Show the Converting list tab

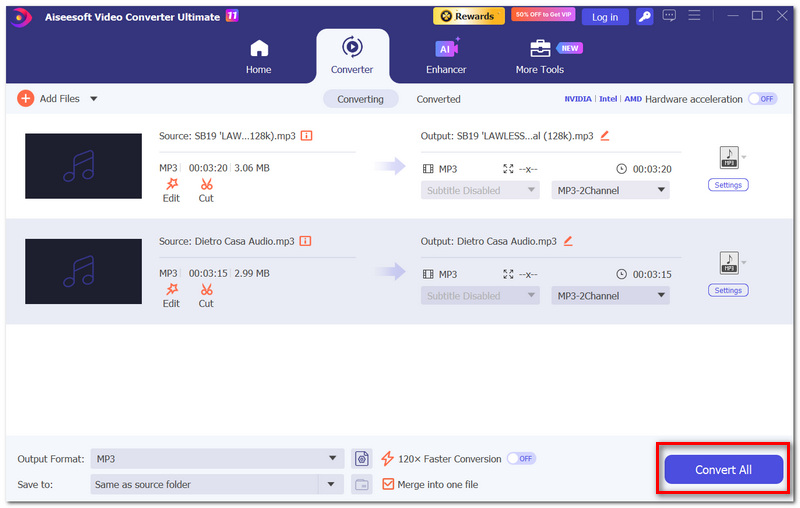pos(360,99)
